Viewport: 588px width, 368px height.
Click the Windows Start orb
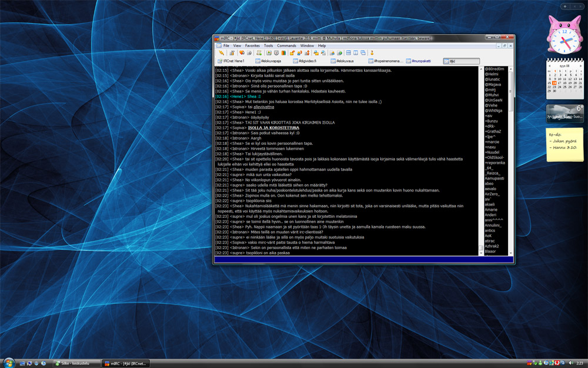coord(9,362)
